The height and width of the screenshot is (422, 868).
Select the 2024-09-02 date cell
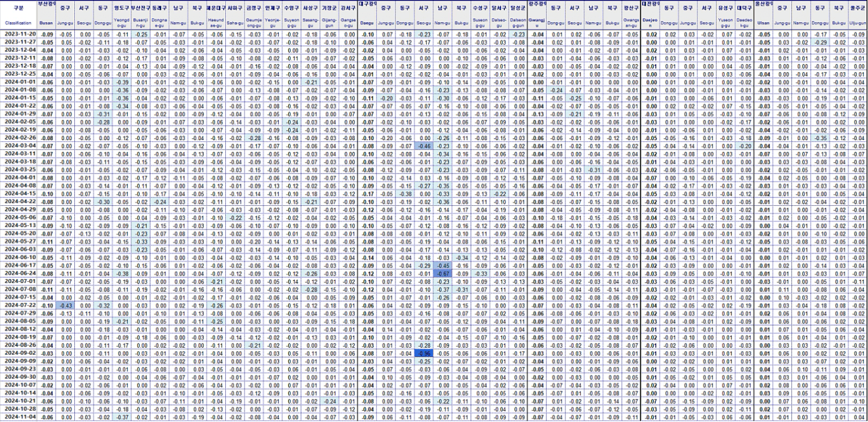pyautogui.click(x=18, y=353)
